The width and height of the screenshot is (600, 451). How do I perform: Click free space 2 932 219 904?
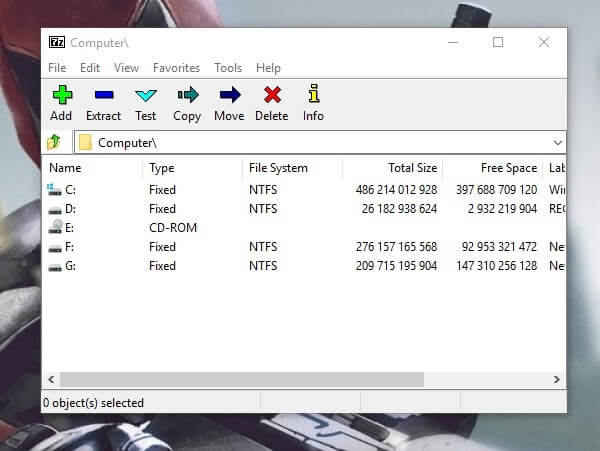click(x=502, y=209)
